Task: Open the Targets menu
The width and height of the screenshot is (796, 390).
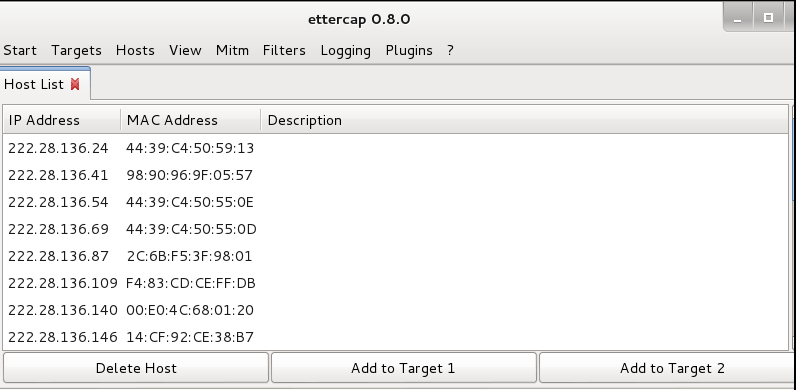Action: [x=76, y=51]
